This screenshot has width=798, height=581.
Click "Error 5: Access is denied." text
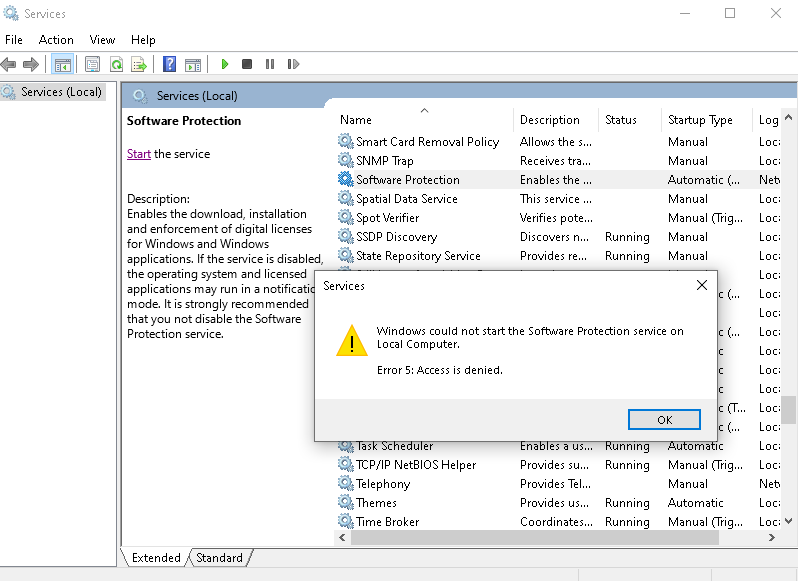click(440, 370)
